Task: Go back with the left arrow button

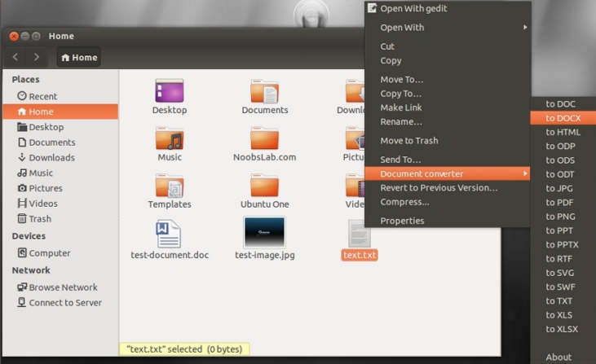Action: (x=15, y=57)
